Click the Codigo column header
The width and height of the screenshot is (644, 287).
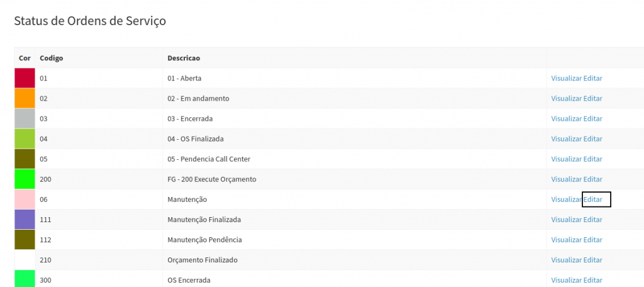point(51,59)
